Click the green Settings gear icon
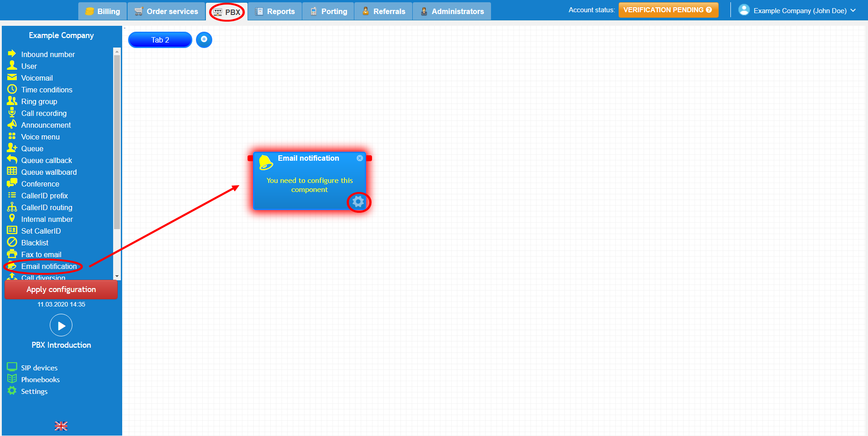Image resolution: width=868 pixels, height=436 pixels. pyautogui.click(x=12, y=391)
